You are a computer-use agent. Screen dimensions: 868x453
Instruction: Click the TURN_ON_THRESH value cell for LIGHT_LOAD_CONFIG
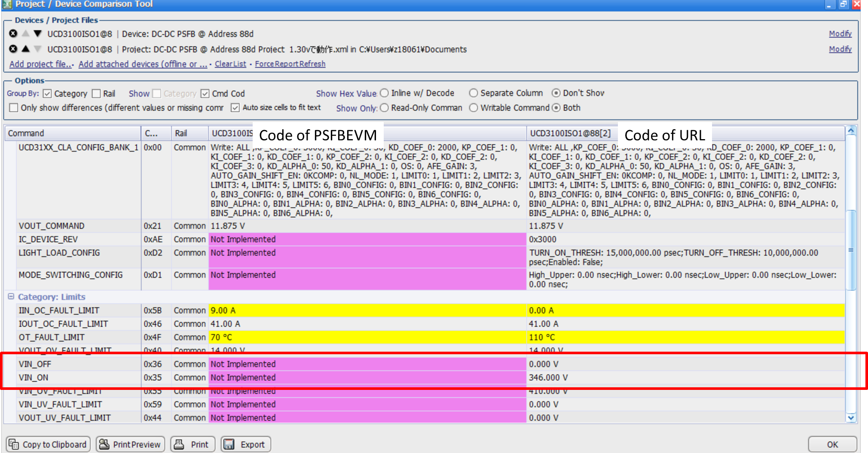tap(686, 257)
